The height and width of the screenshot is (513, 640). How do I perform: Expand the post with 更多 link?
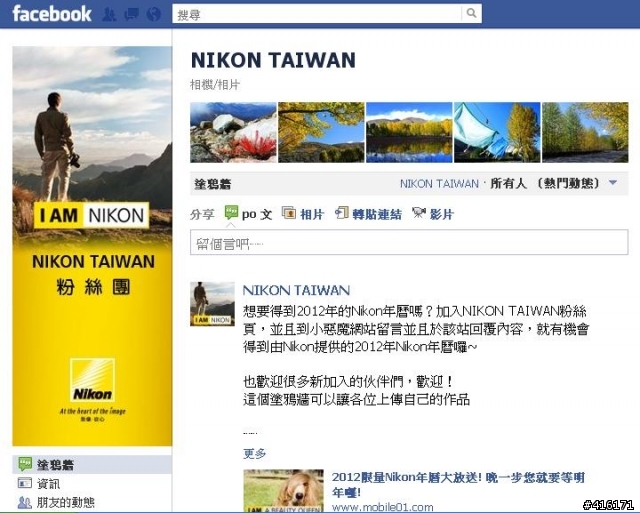click(254, 453)
